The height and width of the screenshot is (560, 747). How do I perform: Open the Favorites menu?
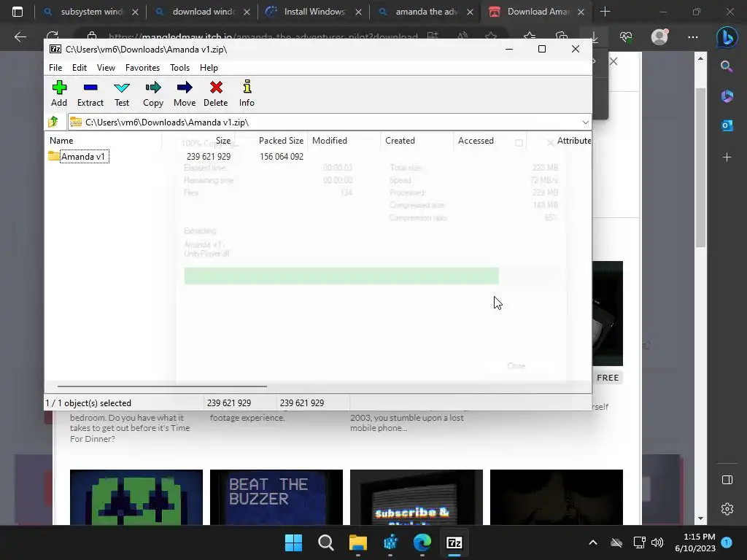tap(142, 68)
